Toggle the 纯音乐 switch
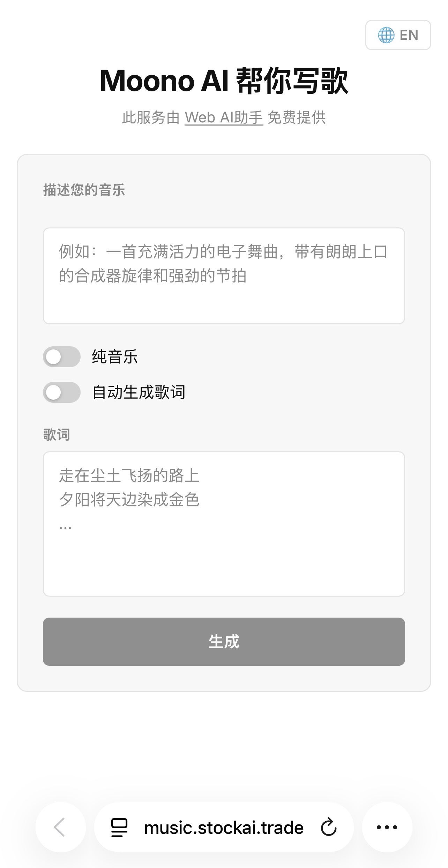 [62, 357]
